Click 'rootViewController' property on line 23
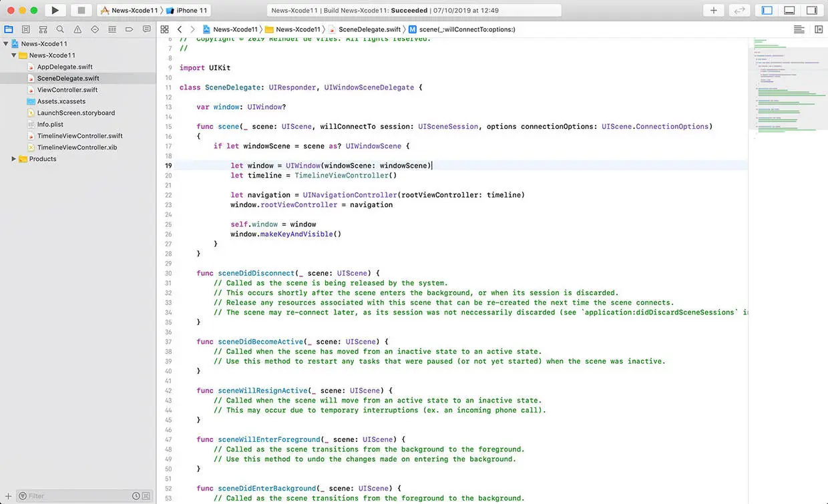828x504 pixels. [298, 205]
